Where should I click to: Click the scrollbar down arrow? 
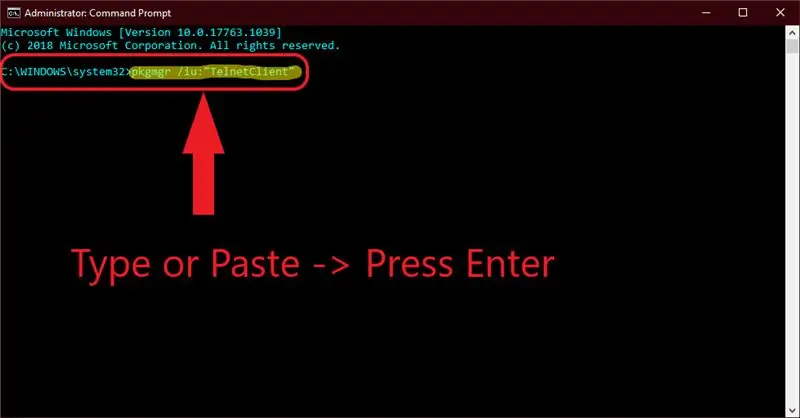[792, 410]
